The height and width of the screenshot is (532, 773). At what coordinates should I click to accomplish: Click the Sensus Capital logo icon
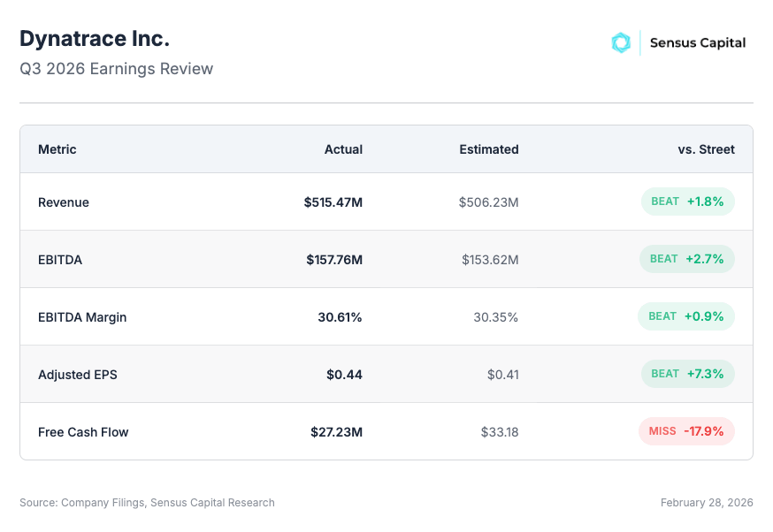621,42
